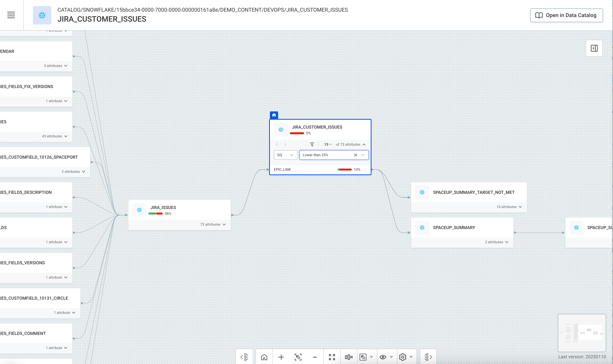This screenshot has height=364, width=613.
Task: Open the visibility eye options on bottom toolbar
Action: click(383, 357)
